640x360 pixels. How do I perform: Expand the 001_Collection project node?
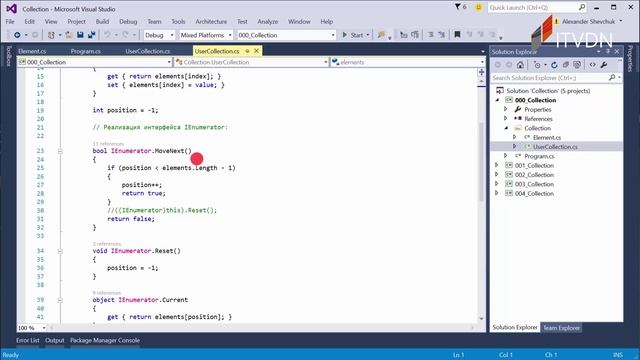[x=497, y=165]
